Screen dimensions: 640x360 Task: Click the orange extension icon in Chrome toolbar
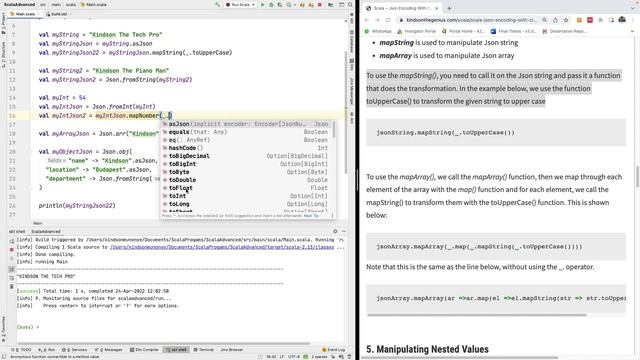tap(579, 20)
